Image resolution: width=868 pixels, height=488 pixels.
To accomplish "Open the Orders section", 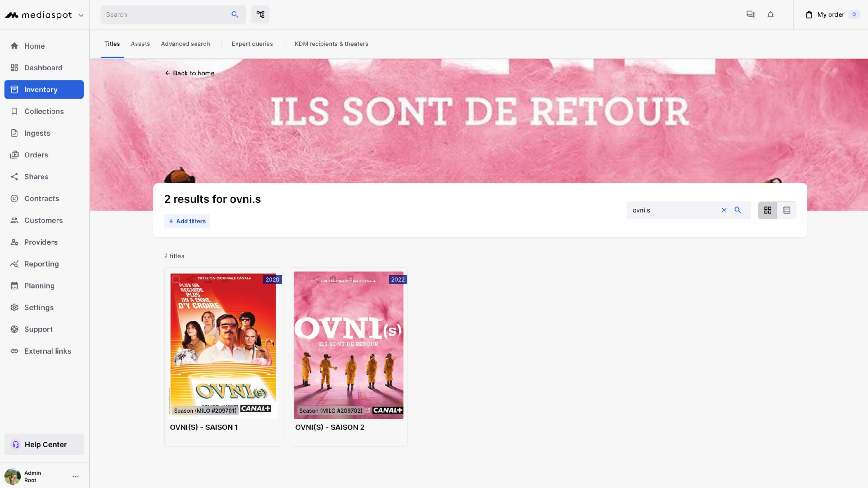I will (x=44, y=155).
